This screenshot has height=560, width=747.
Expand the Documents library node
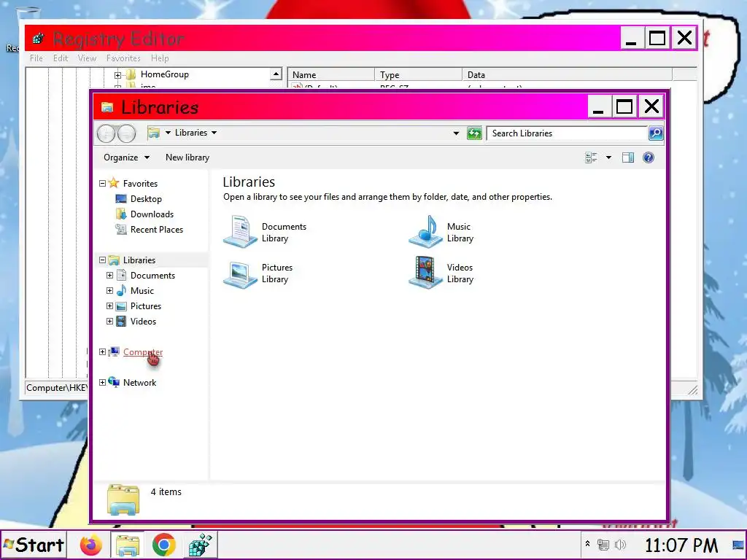click(x=109, y=275)
